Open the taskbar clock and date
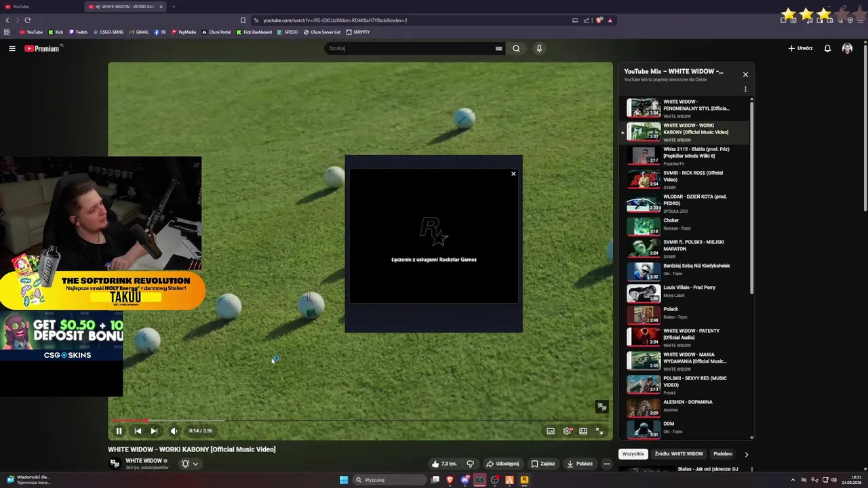Screen dimensions: 868x488 (x=850, y=480)
